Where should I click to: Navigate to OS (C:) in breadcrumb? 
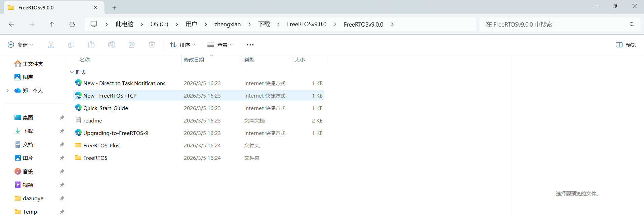pyautogui.click(x=159, y=24)
